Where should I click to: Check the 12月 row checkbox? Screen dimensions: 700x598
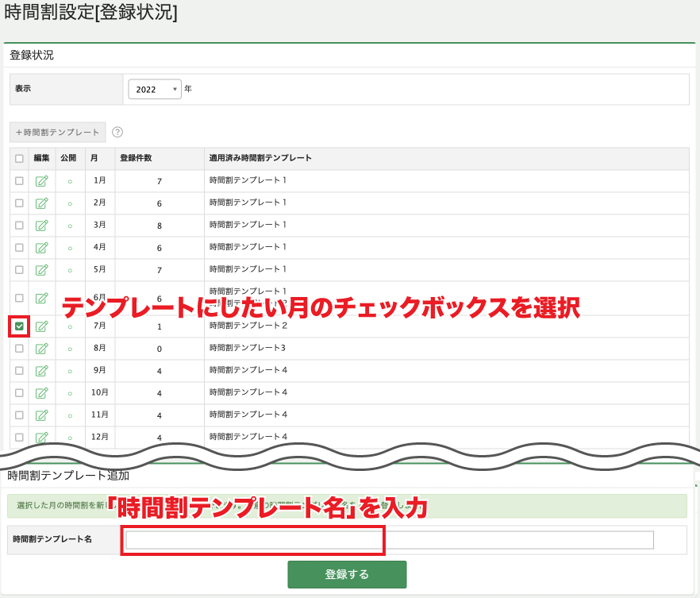tap(19, 438)
